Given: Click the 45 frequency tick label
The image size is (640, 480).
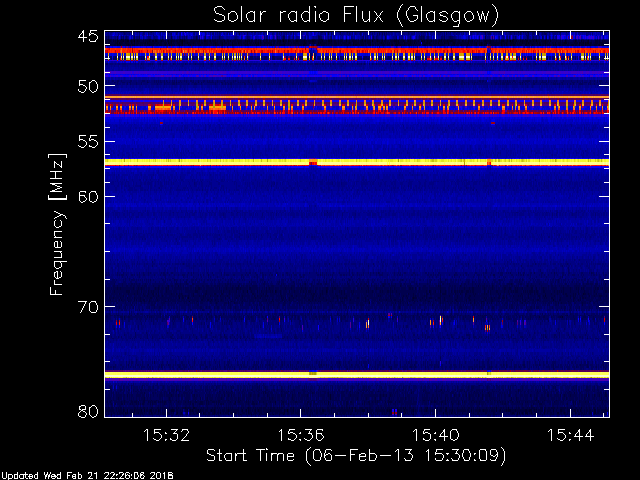Looking at the screenshot, I should click(88, 37).
